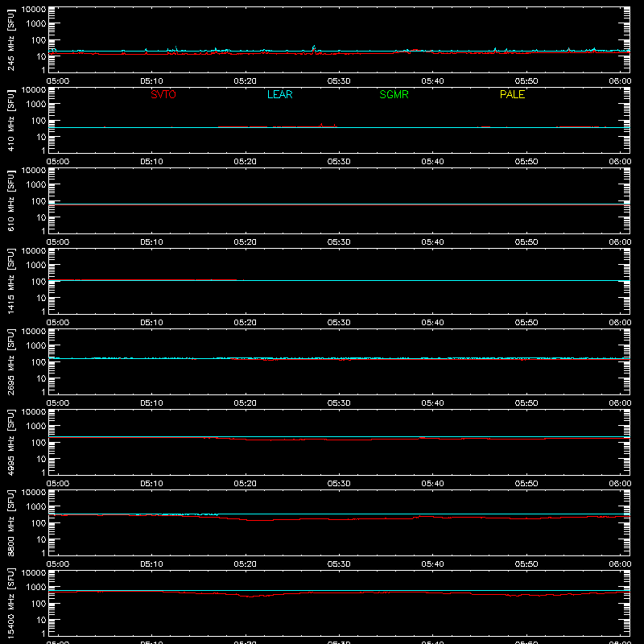Select the 8800 MHz [SFU] axis label
The image size is (644, 644).
tap(10, 523)
